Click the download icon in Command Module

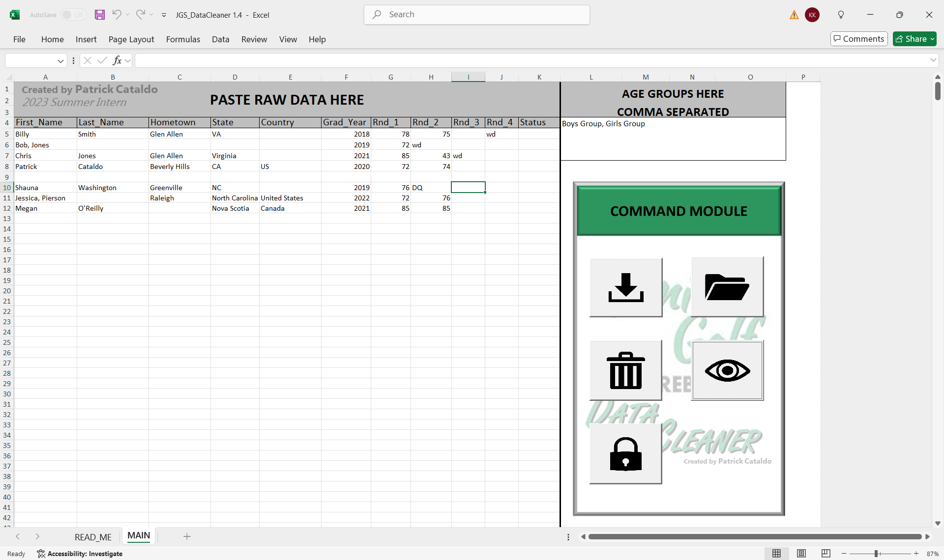click(x=625, y=287)
